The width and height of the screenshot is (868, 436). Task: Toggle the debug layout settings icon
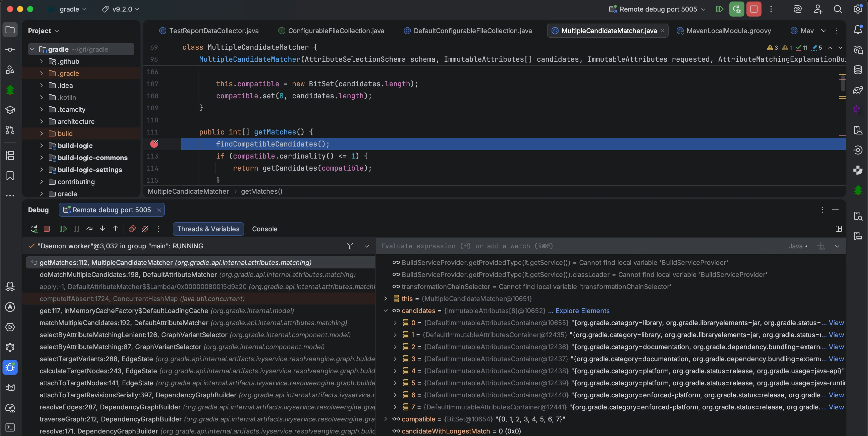tap(839, 229)
